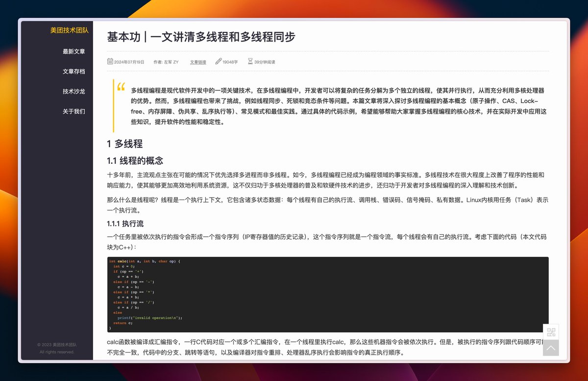Click the word count 19048字

pyautogui.click(x=230, y=62)
